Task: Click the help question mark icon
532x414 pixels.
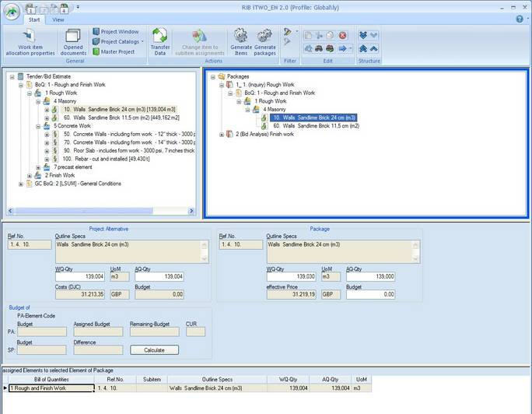Action: coord(520,19)
